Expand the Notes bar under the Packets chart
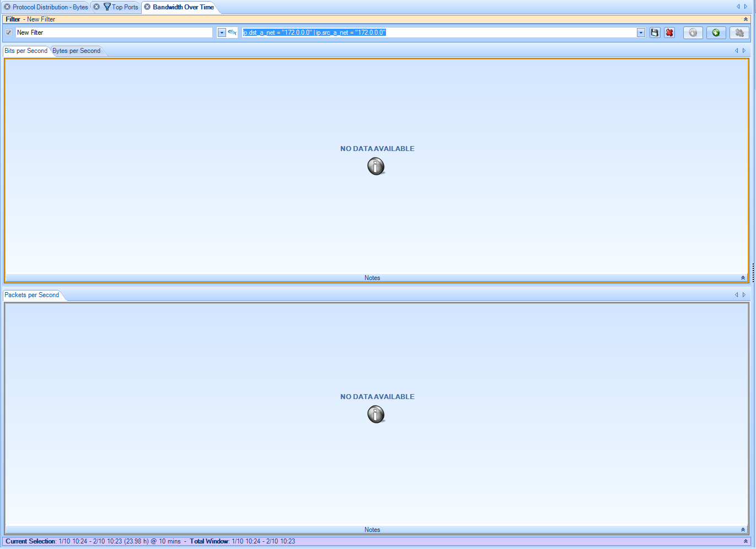Image resolution: width=756 pixels, height=549 pixels. 743,530
